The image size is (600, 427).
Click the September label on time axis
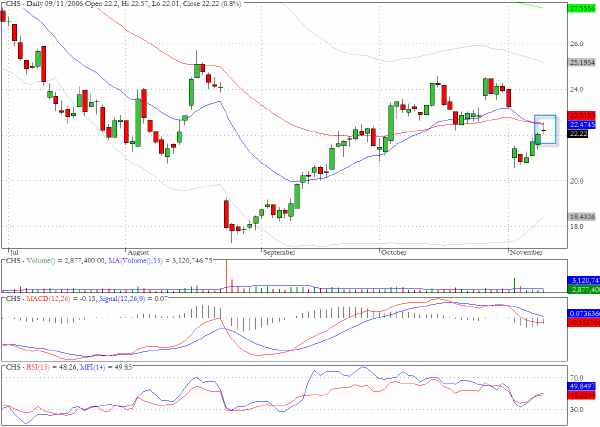pyautogui.click(x=279, y=253)
